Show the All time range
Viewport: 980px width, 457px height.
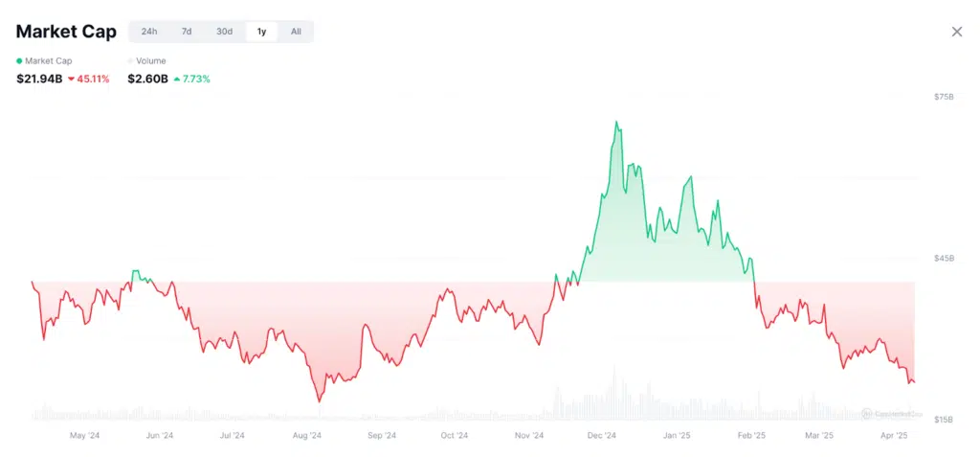pos(296,32)
